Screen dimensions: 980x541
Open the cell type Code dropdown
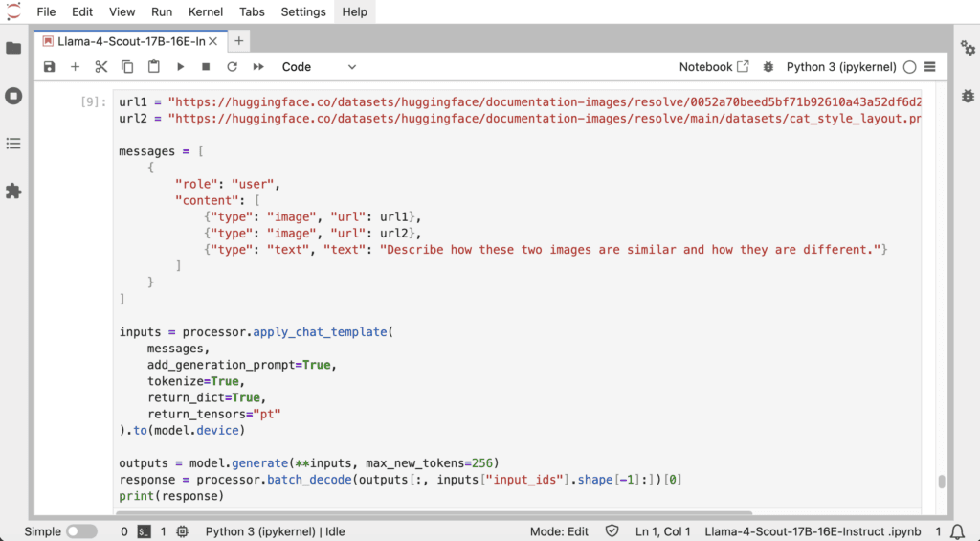[319, 67]
